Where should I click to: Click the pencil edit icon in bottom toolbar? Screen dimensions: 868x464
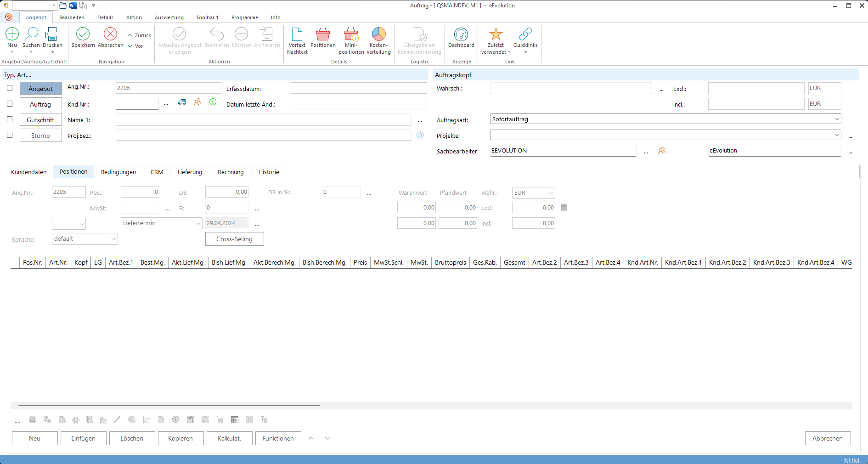point(117,419)
